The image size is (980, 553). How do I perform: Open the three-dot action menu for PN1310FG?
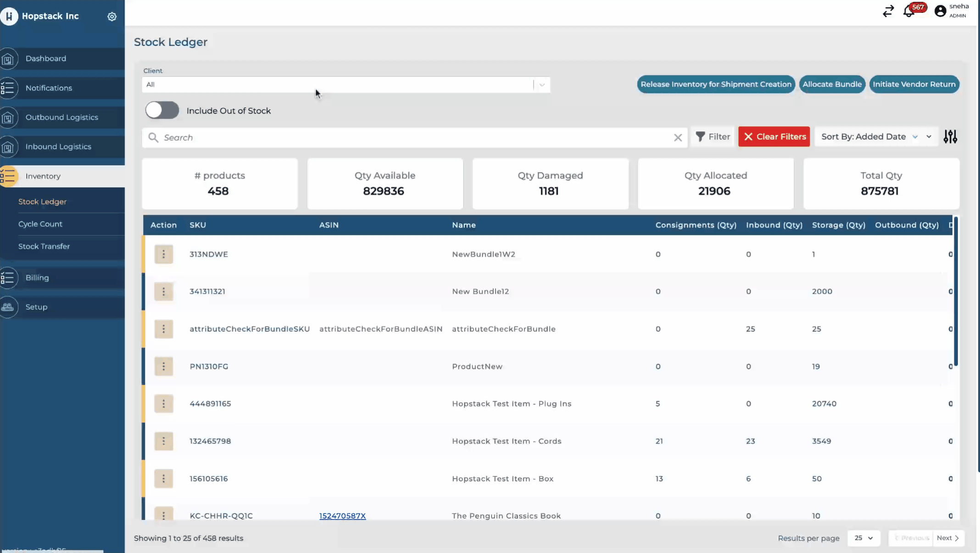(x=163, y=366)
